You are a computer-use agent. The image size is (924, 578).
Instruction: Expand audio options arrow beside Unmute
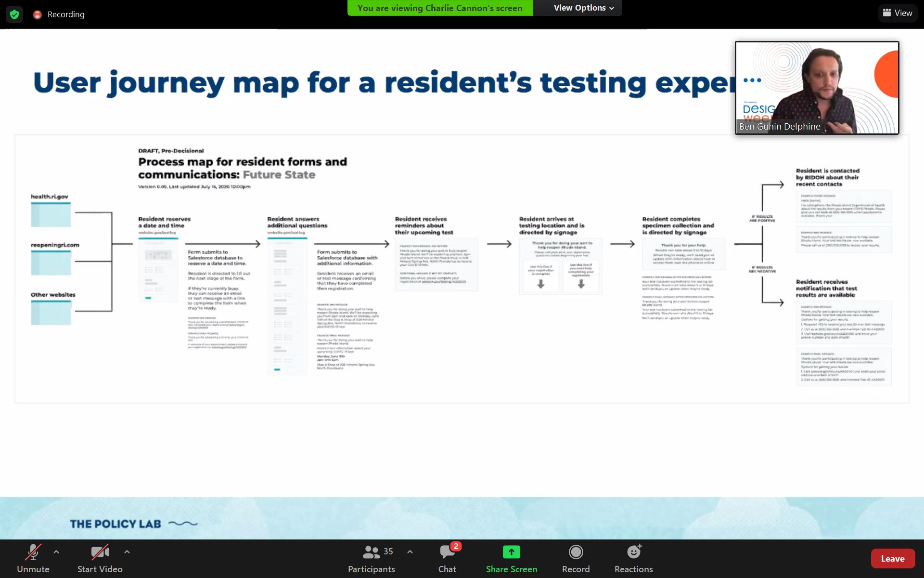56,552
